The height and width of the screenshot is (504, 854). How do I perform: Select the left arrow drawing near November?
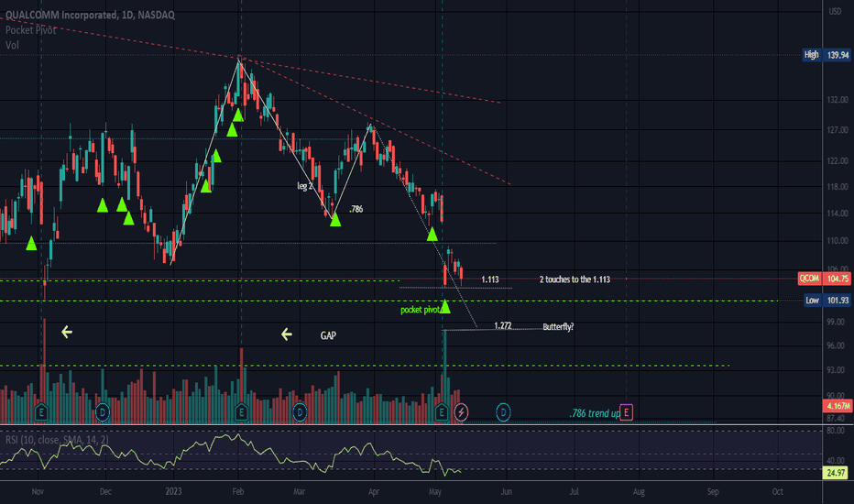(67, 332)
